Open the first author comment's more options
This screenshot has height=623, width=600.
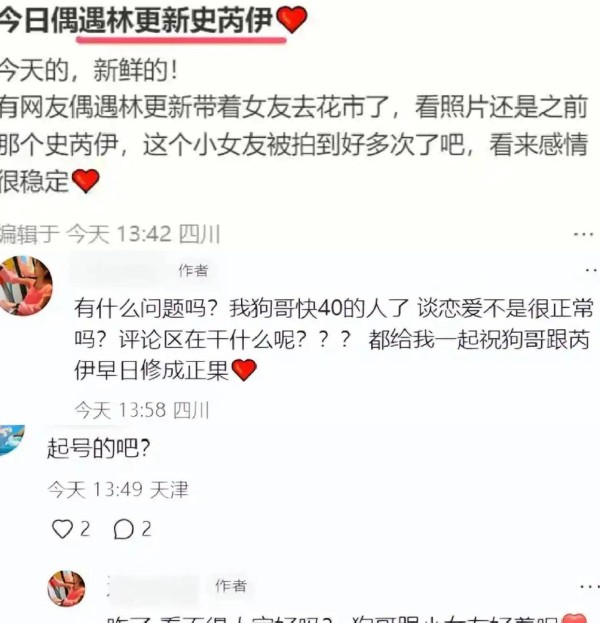pyautogui.click(x=592, y=270)
